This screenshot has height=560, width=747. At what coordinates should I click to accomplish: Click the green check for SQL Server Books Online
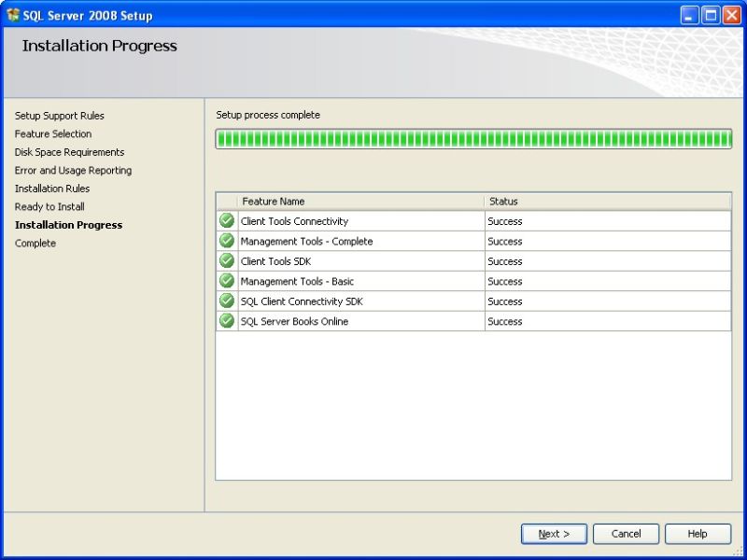225,321
